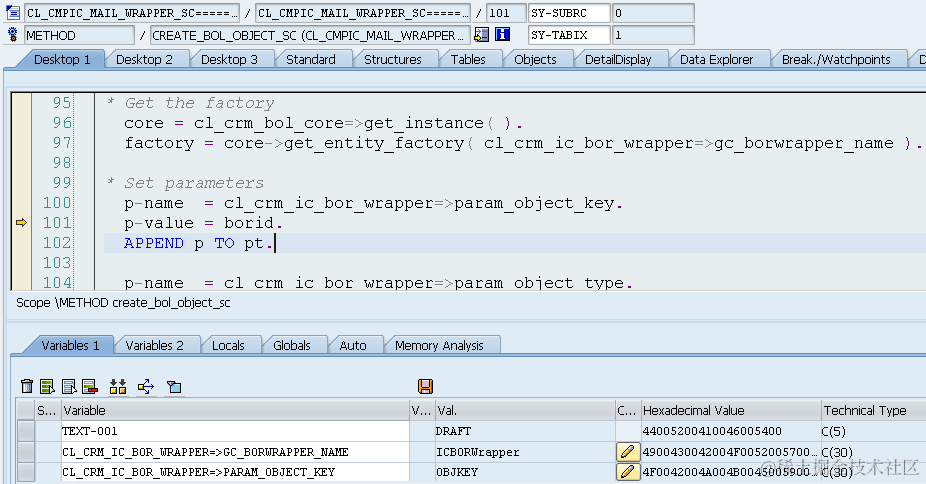Click the trash can delete icon
Viewport: 926px width, 484px height.
coord(27,387)
